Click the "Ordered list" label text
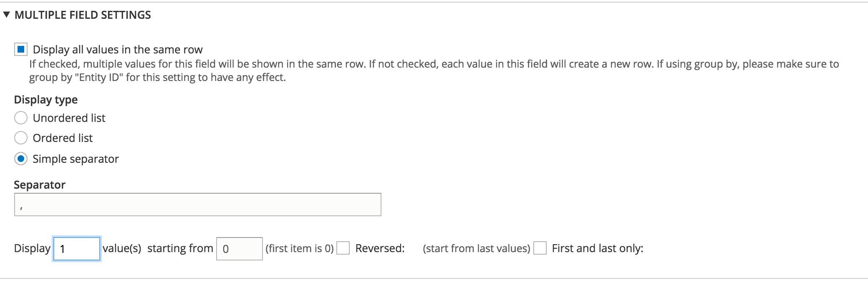 point(63,138)
